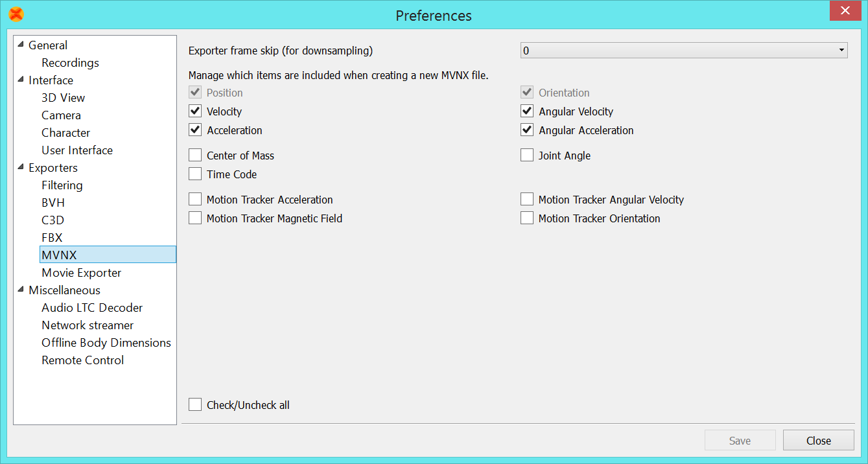Go to Network streamer settings

88,325
